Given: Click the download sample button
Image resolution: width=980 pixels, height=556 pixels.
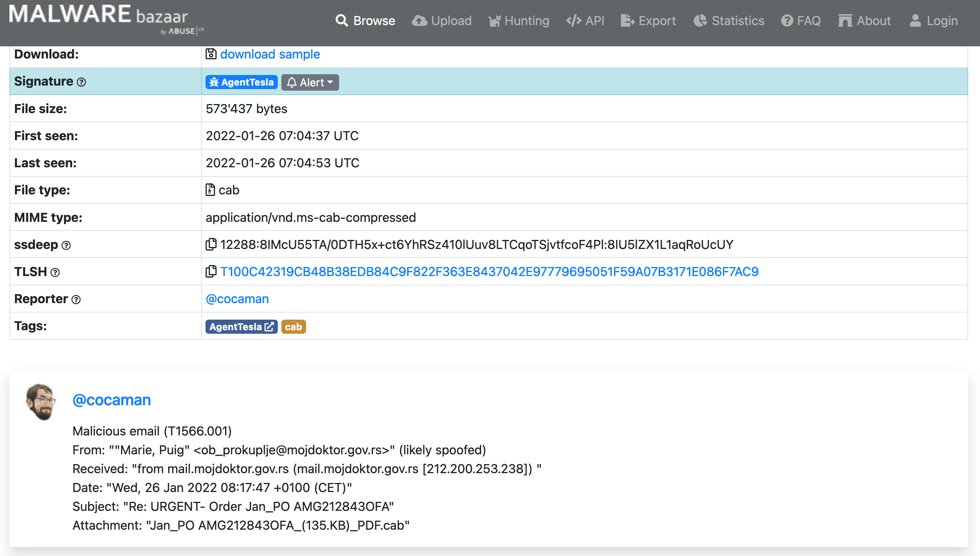Looking at the screenshot, I should pos(270,54).
